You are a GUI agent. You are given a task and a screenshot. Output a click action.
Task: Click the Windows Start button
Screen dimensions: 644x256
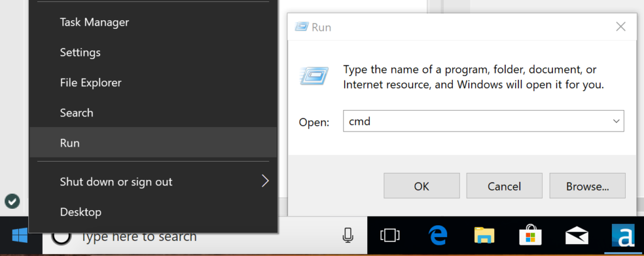[19, 236]
